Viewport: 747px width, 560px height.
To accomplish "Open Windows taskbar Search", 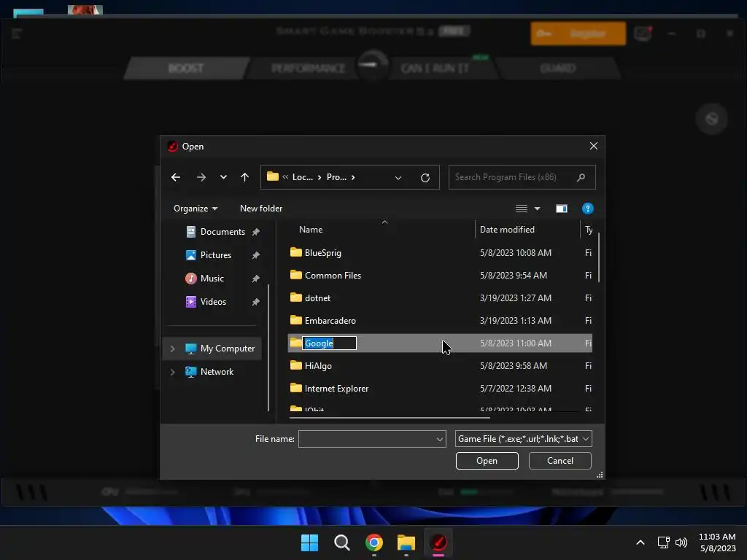I will tap(341, 542).
